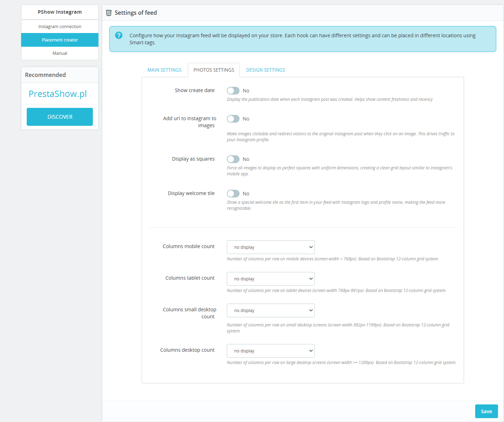Click the question mark help icon
Viewport: 504px width, 422px height.
(119, 35)
